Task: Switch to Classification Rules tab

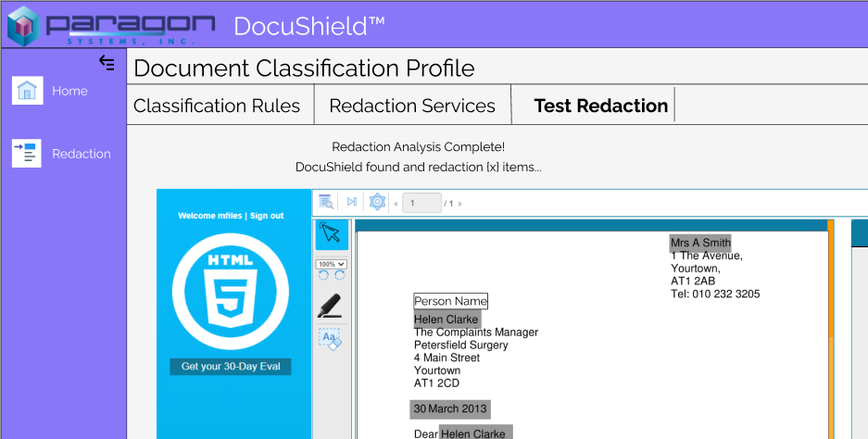Action: coord(217,106)
